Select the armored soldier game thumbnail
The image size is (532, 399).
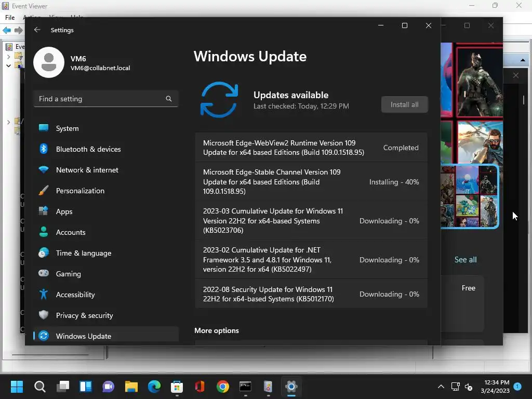(x=480, y=82)
